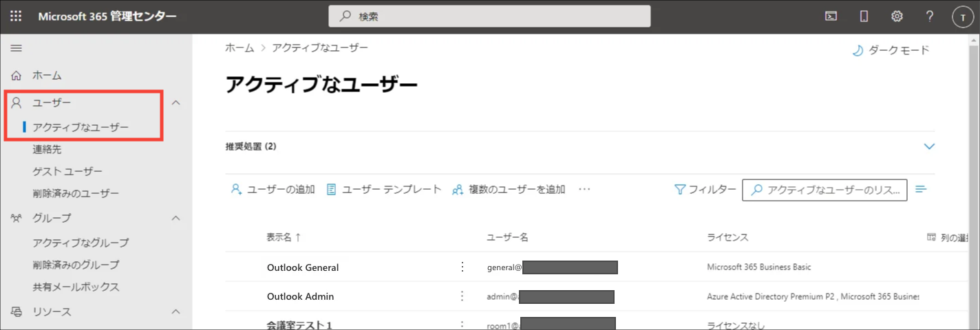Expand the 推奨処置 (2) chevron
This screenshot has width=980, height=330.
coord(929,146)
